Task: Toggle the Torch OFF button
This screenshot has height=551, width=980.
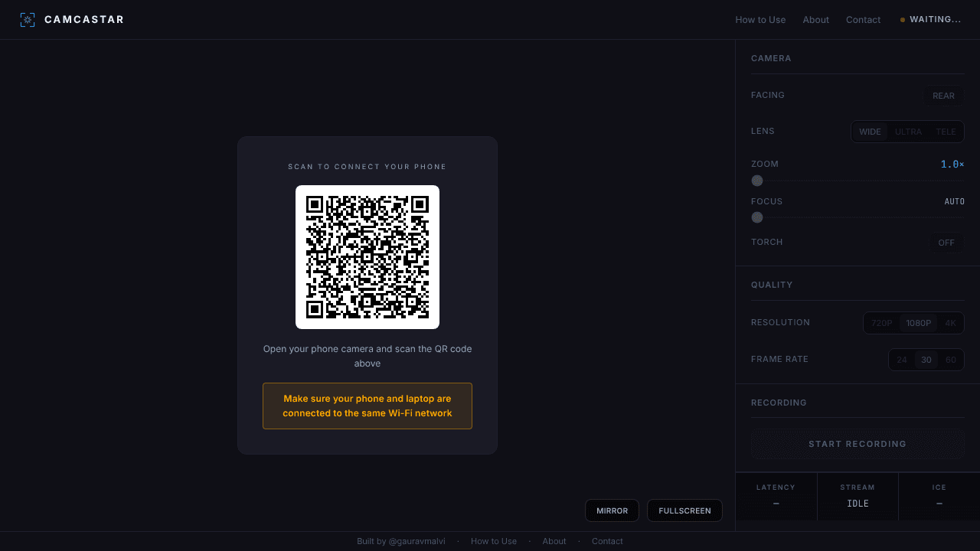Action: coord(946,243)
